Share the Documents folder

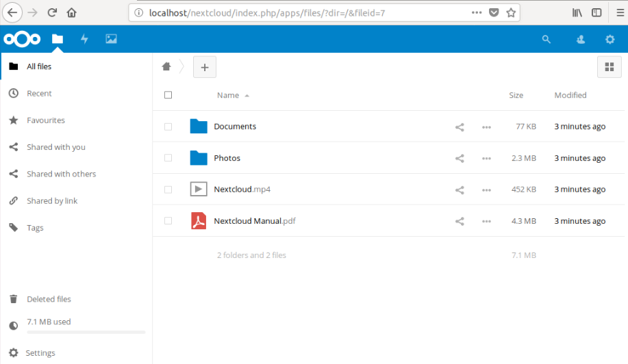pos(460,127)
